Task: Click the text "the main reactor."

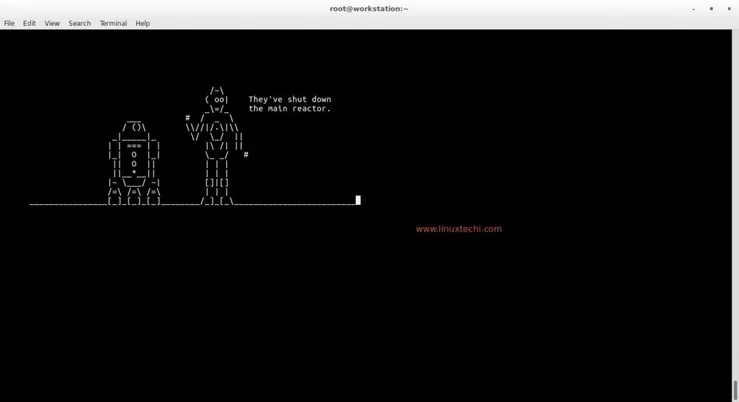Action: pos(290,108)
